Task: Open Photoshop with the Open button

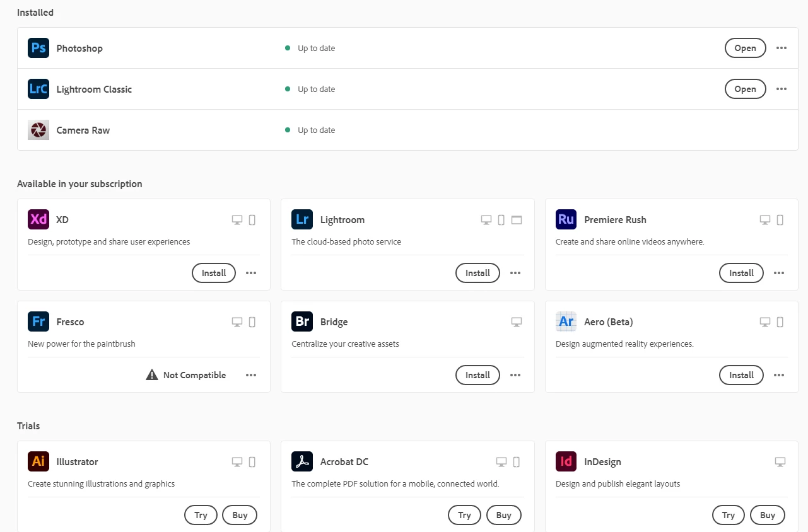Action: 745,48
